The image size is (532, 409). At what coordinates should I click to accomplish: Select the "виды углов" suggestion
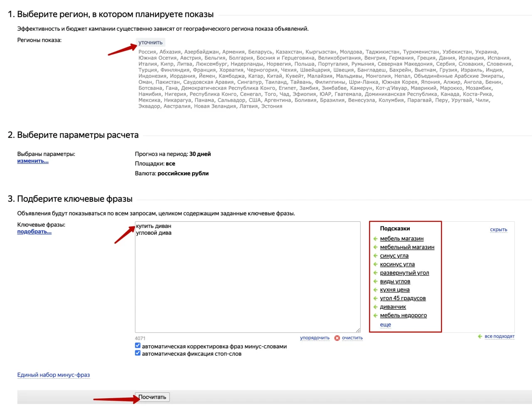pyautogui.click(x=395, y=281)
